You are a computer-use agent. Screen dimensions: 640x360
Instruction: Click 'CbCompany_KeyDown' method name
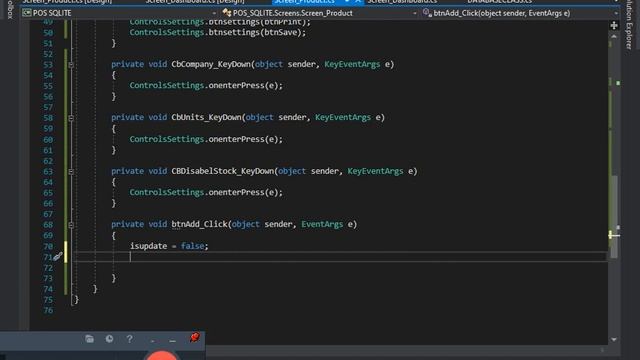[211, 64]
